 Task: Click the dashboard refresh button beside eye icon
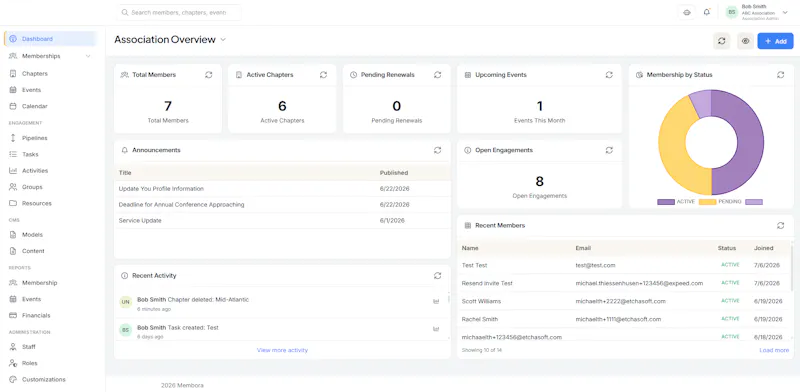tap(721, 41)
